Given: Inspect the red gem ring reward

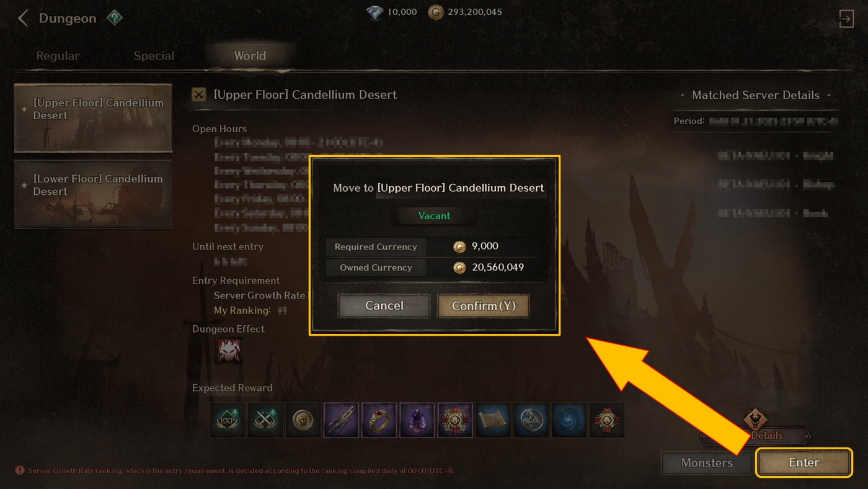Looking at the screenshot, I should (379, 420).
